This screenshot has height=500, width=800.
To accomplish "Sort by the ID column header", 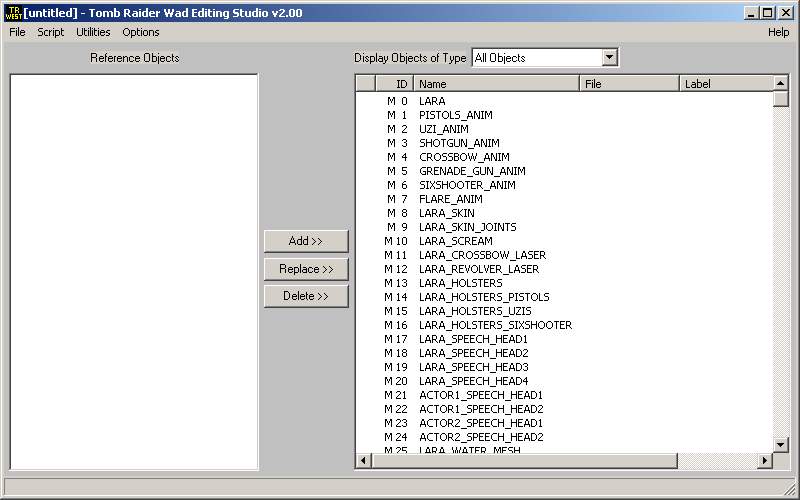I will pyautogui.click(x=394, y=84).
